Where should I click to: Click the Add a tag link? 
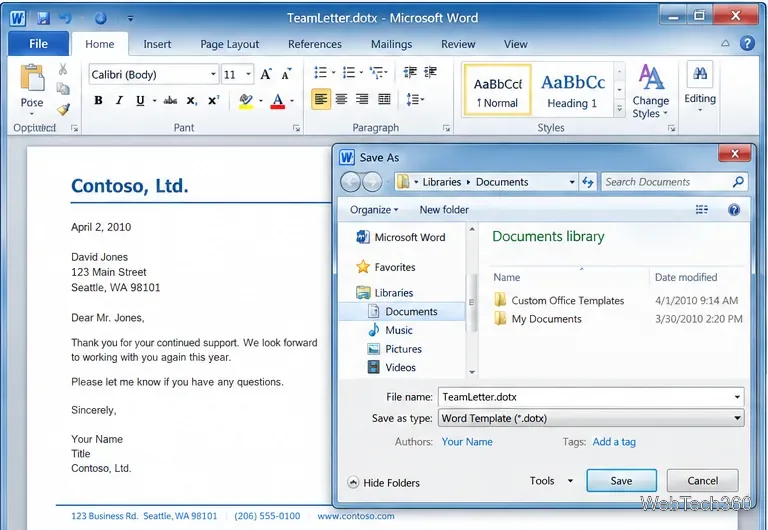point(614,442)
